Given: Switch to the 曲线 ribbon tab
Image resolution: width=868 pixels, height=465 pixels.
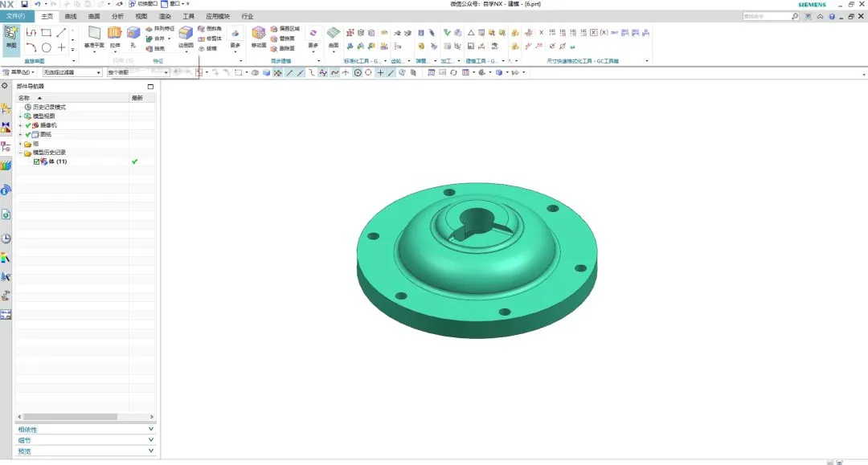Looking at the screenshot, I should [71, 17].
